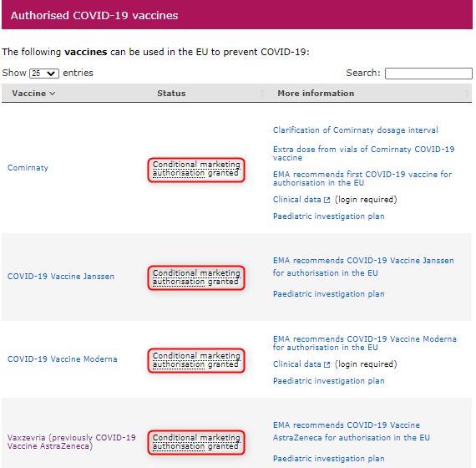Sort table by the Status column header
The image size is (476, 468).
tap(171, 94)
